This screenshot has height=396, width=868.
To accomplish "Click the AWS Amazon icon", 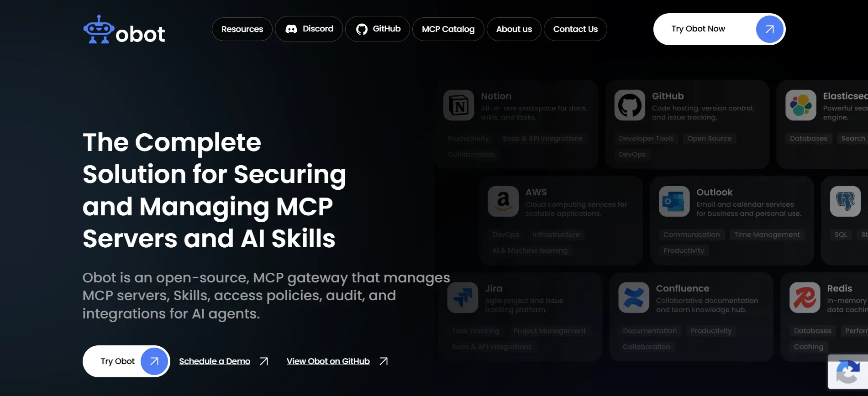I will [x=503, y=201].
